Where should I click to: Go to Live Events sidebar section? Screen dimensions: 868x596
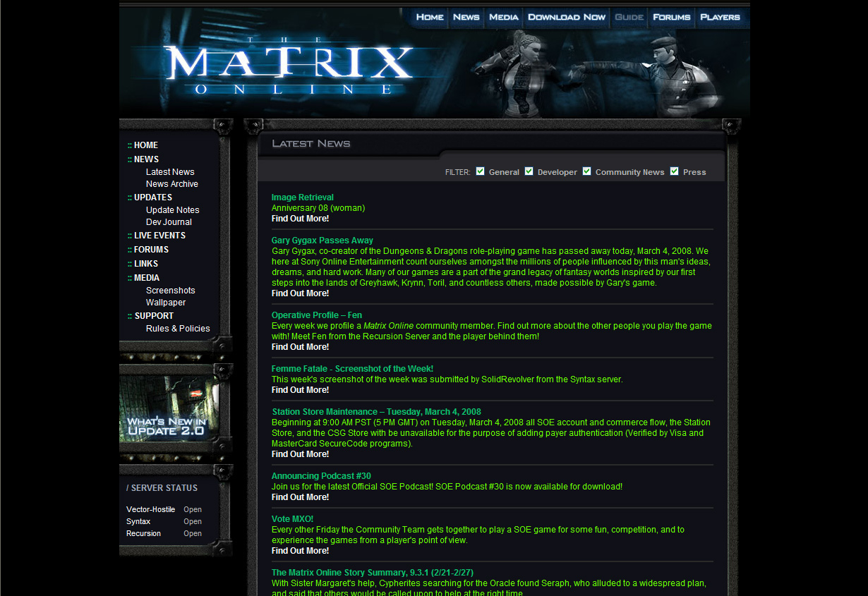pos(159,236)
